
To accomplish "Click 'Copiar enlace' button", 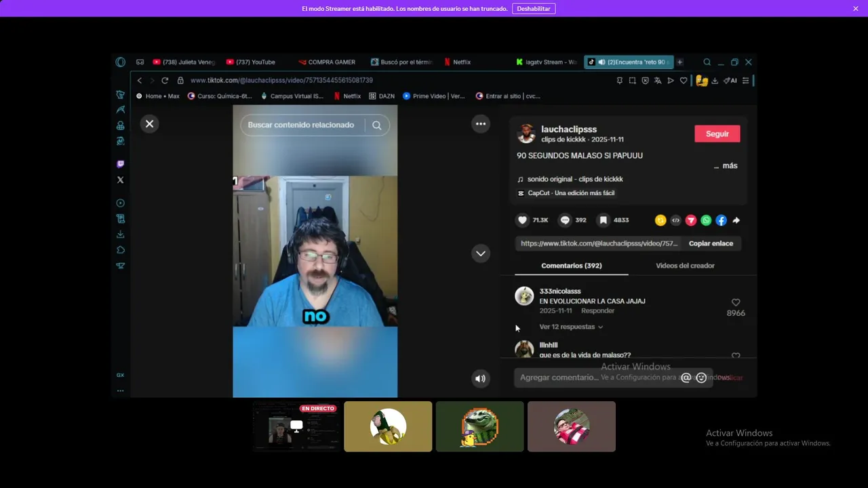I will (711, 243).
